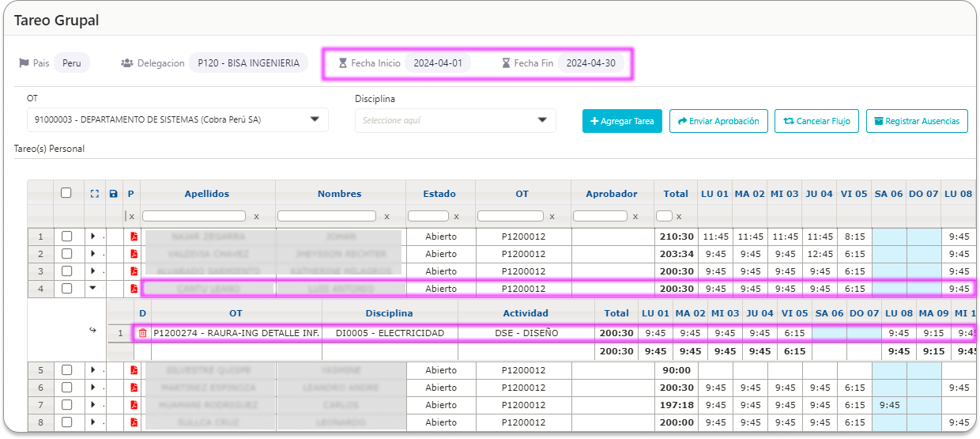The image size is (980, 439).
Task: Click the Cancelar Flujo button
Action: click(x=816, y=121)
